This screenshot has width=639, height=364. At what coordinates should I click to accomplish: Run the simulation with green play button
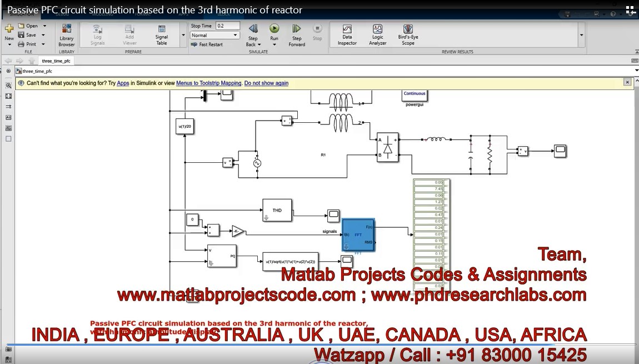pos(274,28)
